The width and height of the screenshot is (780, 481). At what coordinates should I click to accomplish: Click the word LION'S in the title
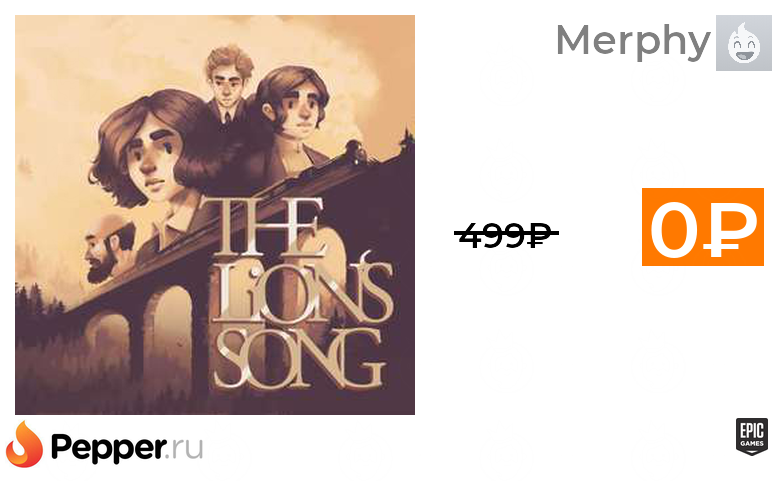(303, 290)
